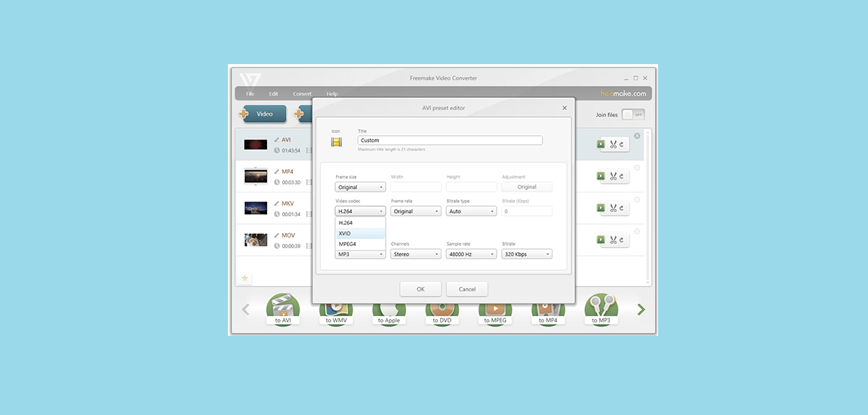Screen dimensions: 868x415
Task: Open the Frame rate dropdown
Action: [416, 211]
